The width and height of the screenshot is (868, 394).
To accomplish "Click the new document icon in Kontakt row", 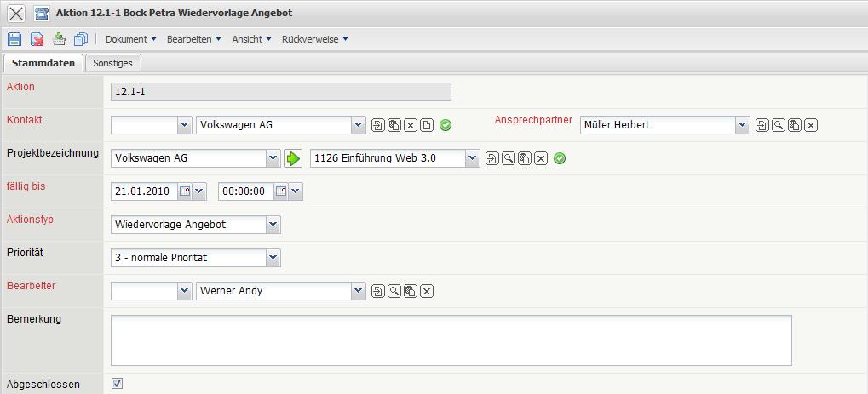I will pos(426,126).
